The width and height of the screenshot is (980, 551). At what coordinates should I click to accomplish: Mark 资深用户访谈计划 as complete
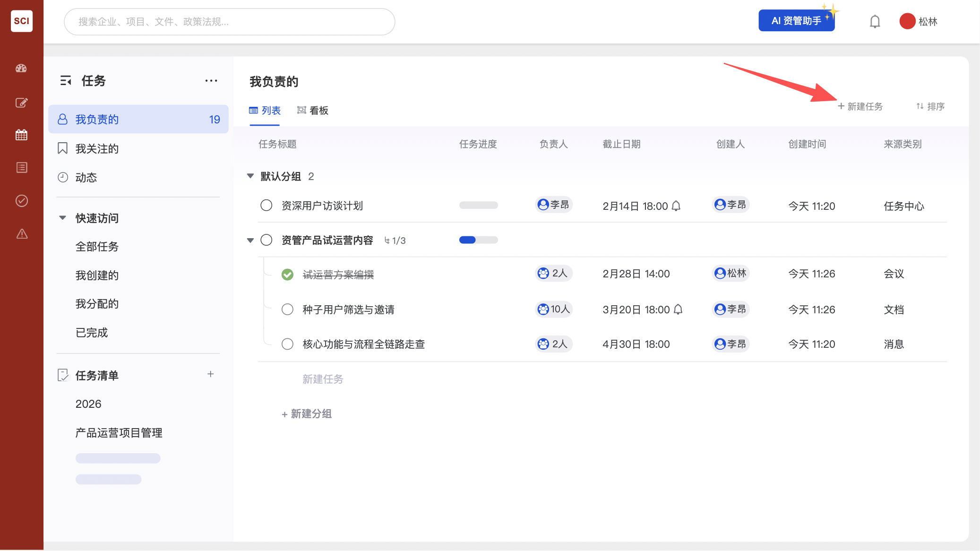click(x=266, y=206)
